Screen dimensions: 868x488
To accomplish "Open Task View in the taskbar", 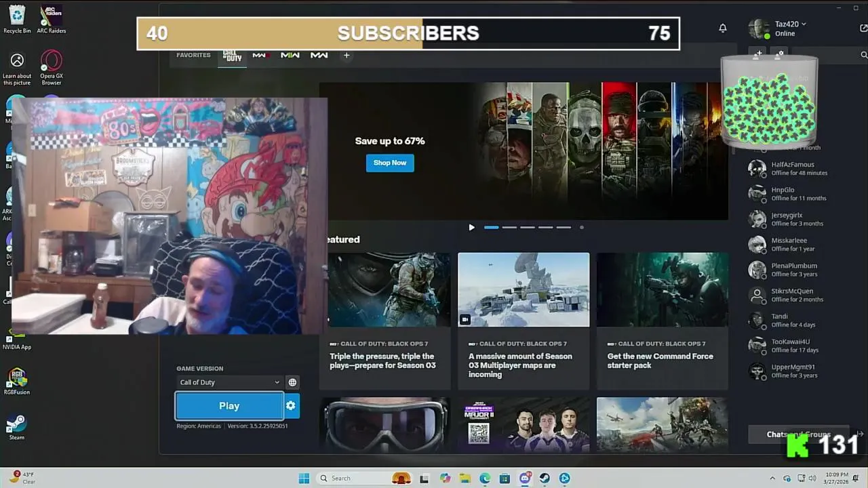I will click(425, 479).
